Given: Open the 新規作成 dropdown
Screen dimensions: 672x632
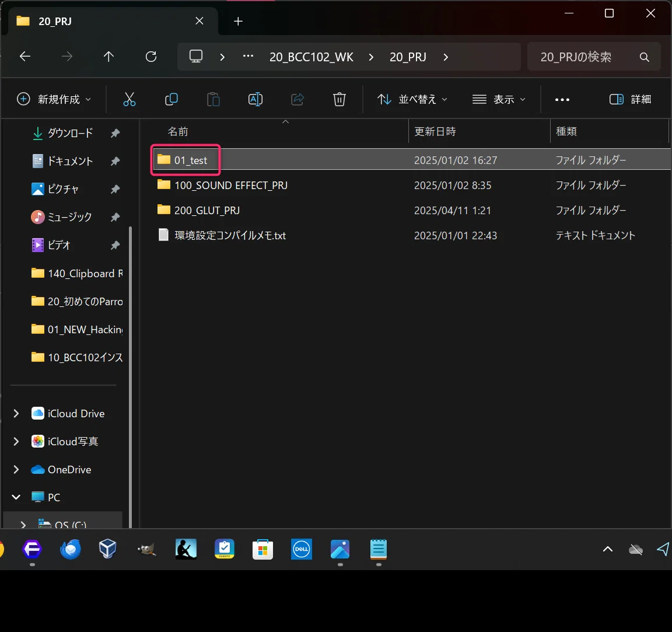Looking at the screenshot, I should point(54,99).
